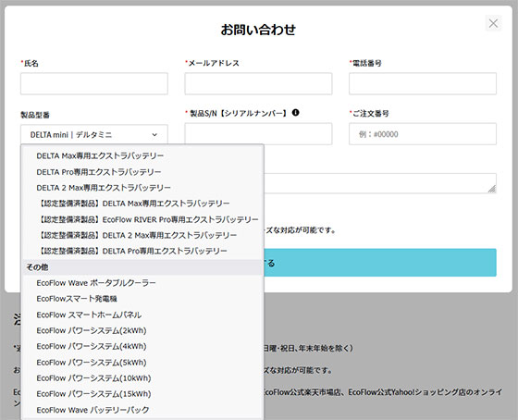Viewport: 518px width, 420px height.
Task: Choose 【認定整備済製品】DELTA Max専用エクストラバッテリー
Action: (142, 204)
